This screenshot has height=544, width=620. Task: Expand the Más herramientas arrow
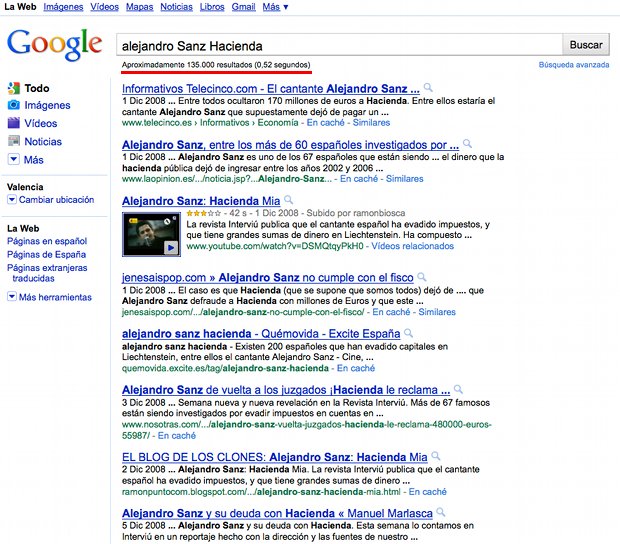point(12,297)
